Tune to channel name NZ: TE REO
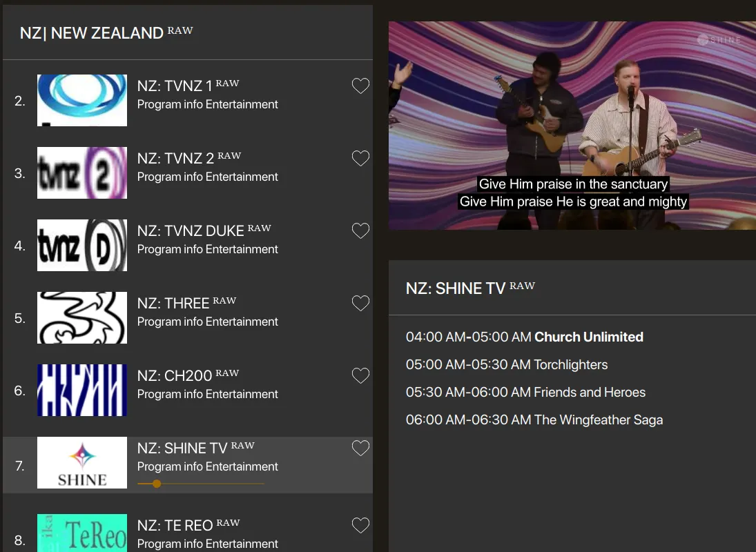This screenshot has height=552, width=756. [188, 524]
